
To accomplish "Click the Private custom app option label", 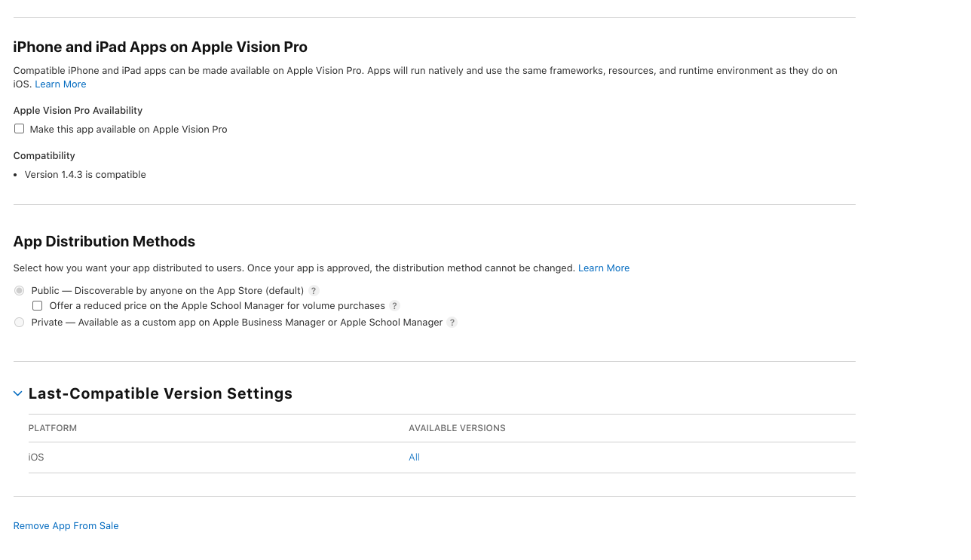I will point(237,323).
